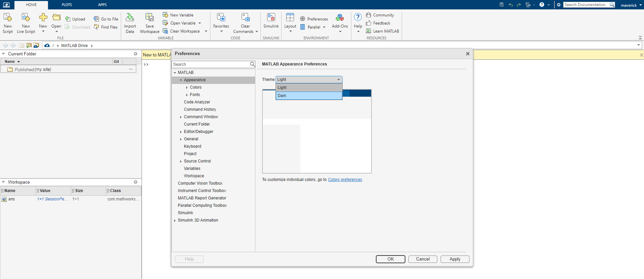Click the Preferences gear icon
The image size is (644, 279).
tap(302, 19)
